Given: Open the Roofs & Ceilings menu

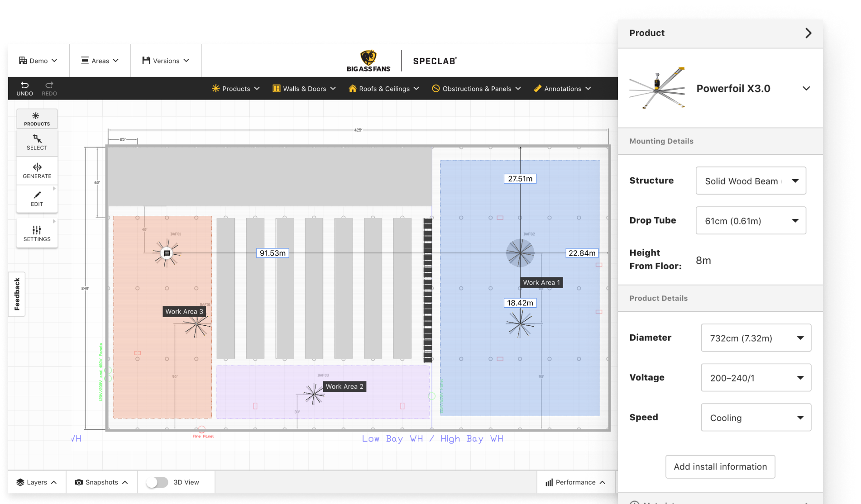Looking at the screenshot, I should pyautogui.click(x=384, y=89).
